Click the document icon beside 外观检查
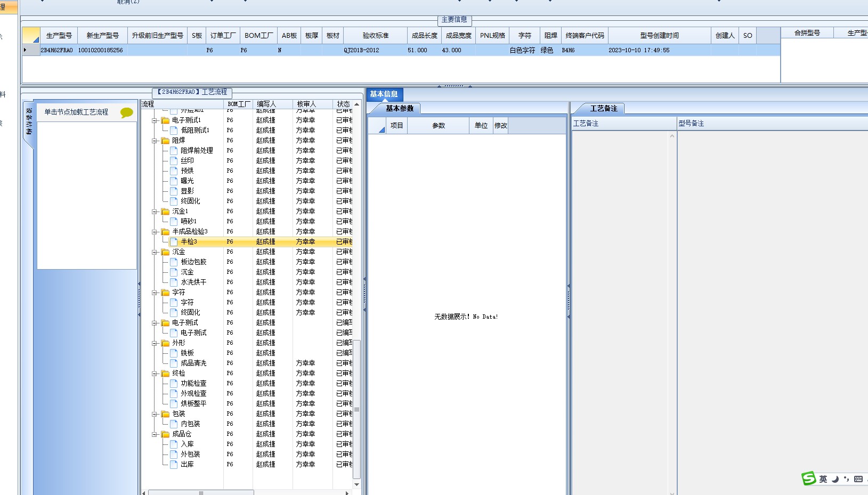The height and width of the screenshot is (495, 868). 174,393
